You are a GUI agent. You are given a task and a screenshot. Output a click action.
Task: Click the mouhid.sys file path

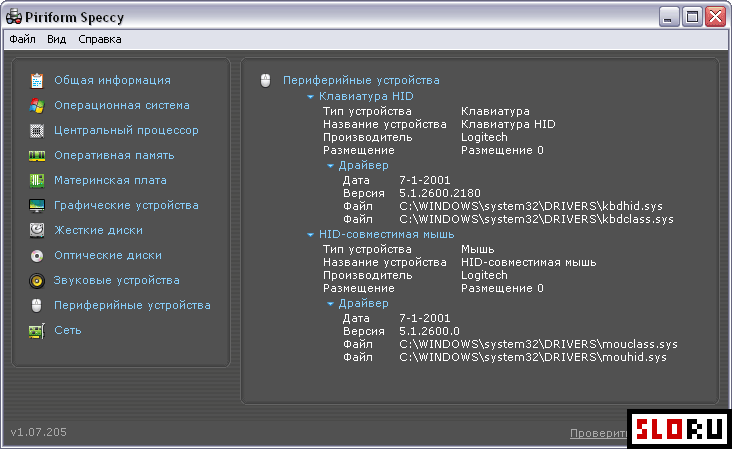point(533,358)
